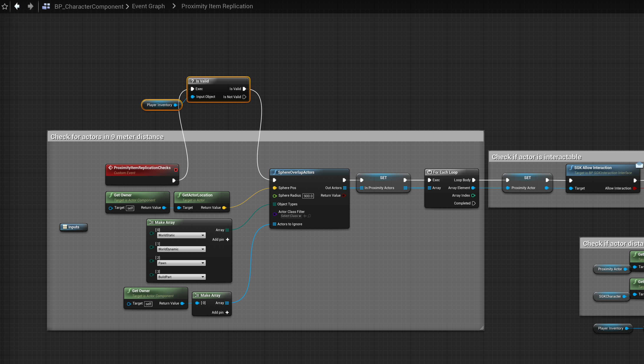Click the Actor Class Filter use-selected arrow
This screenshot has width=644, height=364.
coord(305,216)
